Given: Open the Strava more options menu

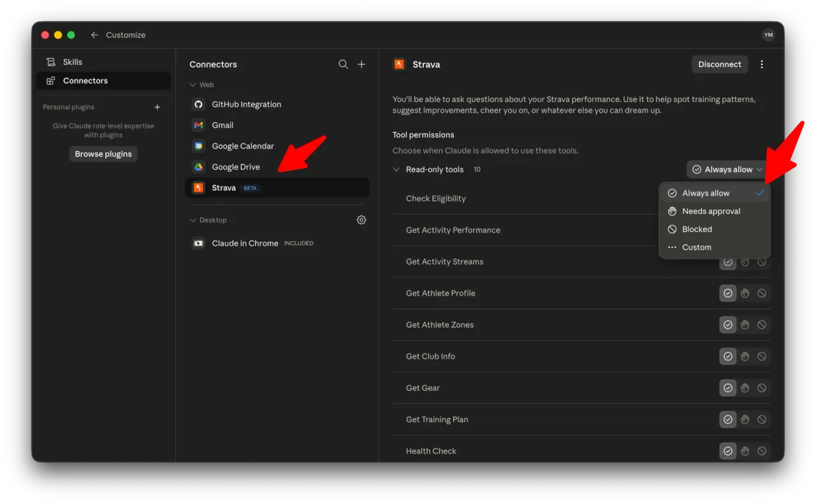Looking at the screenshot, I should 762,64.
